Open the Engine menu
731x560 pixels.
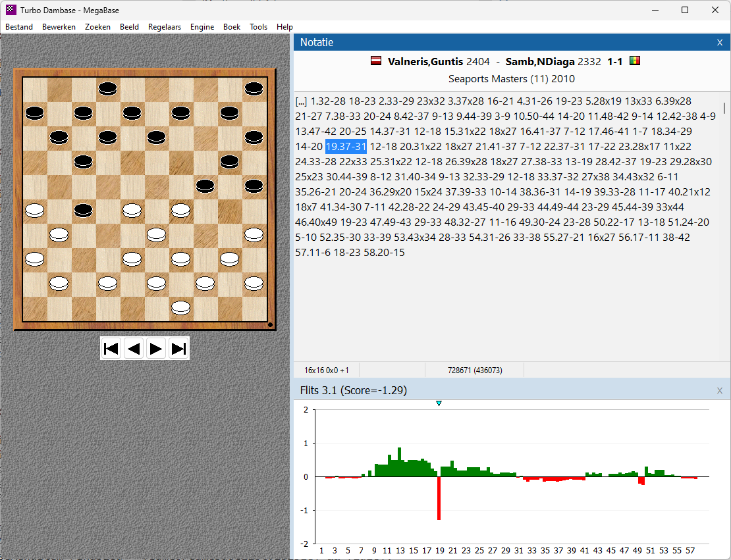202,27
